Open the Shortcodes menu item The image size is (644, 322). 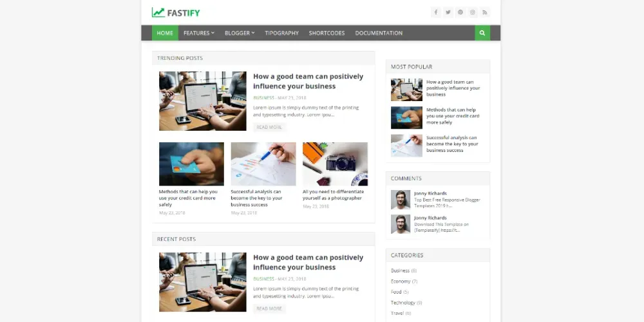click(x=327, y=33)
